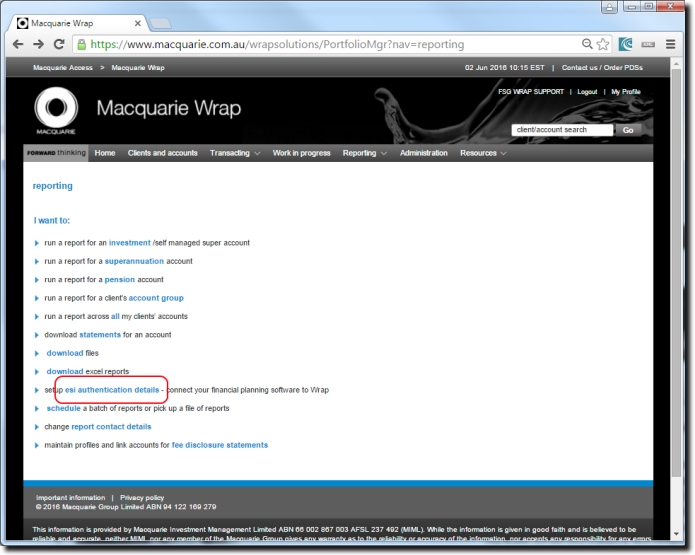The width and height of the screenshot is (695, 555).
Task: Click the superannuation report link
Action: (134, 262)
